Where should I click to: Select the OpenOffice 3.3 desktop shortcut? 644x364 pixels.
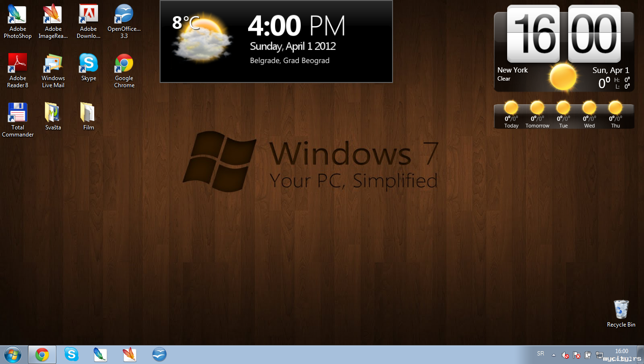click(x=124, y=22)
